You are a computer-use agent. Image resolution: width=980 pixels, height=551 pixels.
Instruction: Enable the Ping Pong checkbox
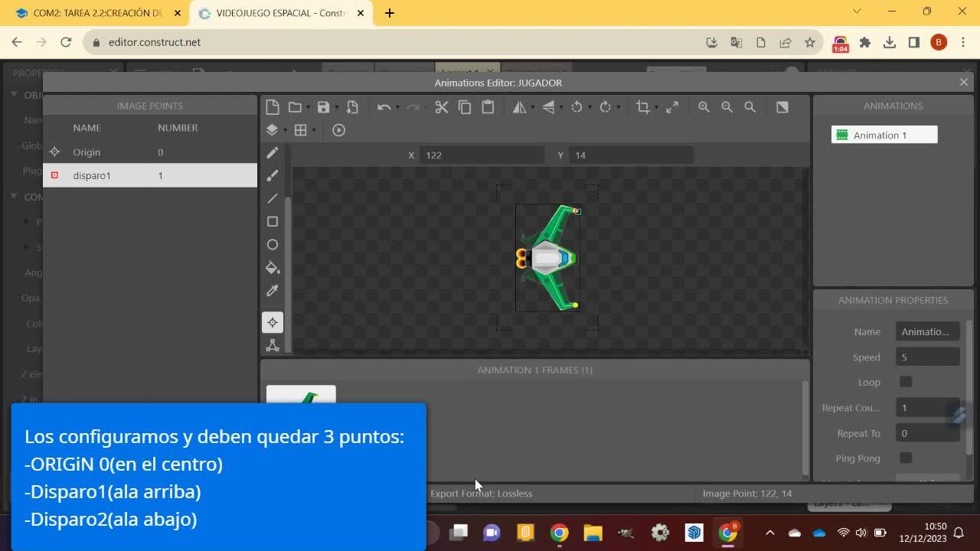click(906, 458)
